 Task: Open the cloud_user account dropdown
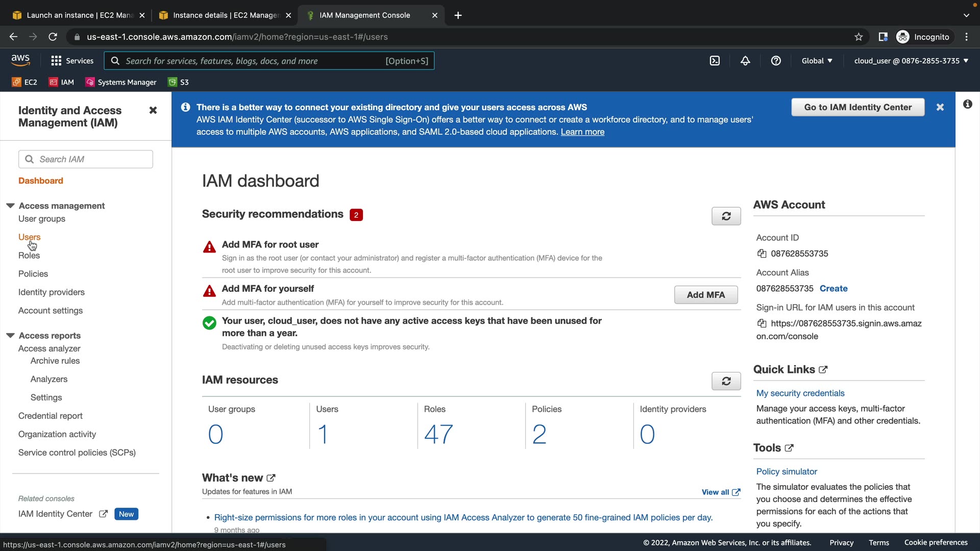pos(911,61)
